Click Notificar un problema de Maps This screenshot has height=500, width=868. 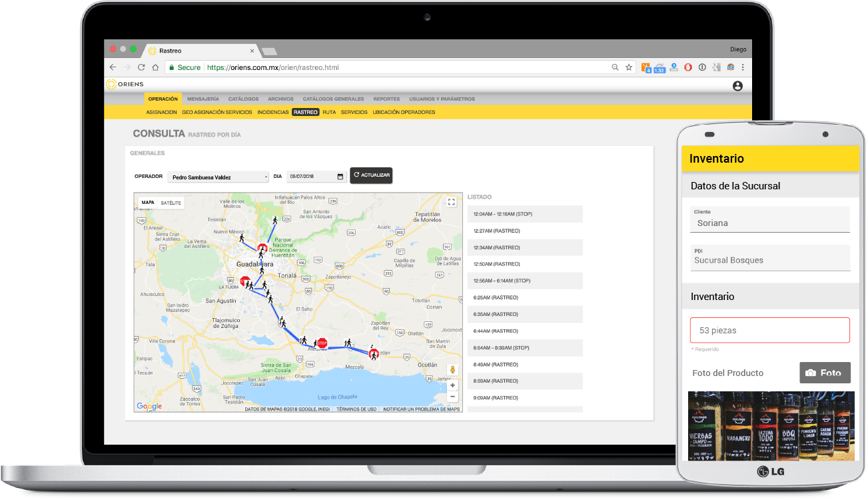[x=422, y=409]
